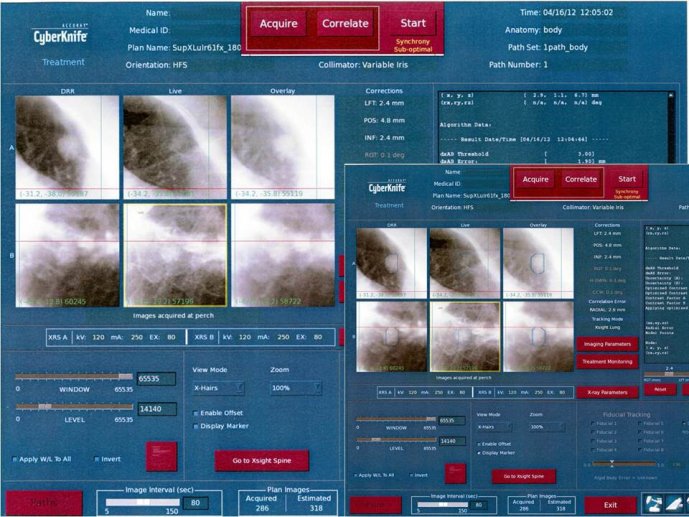Viewport: 689px width, 517px height.
Task: Select Overlay image A in inset window
Action: (x=538, y=264)
